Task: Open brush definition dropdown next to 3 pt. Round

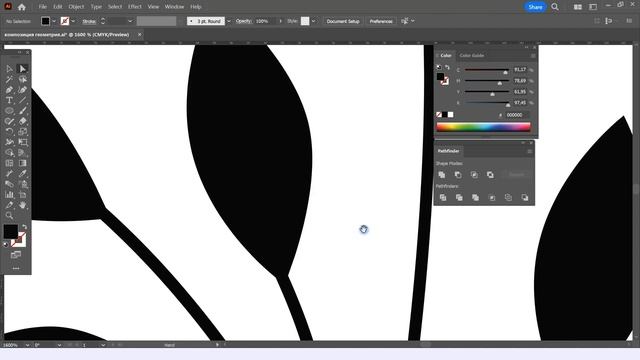Action: coord(229,21)
